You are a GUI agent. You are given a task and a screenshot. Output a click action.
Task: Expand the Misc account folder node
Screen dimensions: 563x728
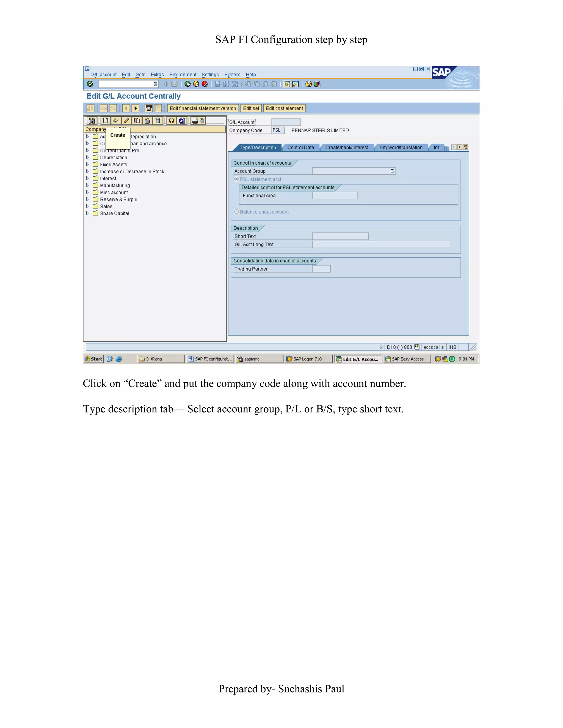click(x=87, y=192)
